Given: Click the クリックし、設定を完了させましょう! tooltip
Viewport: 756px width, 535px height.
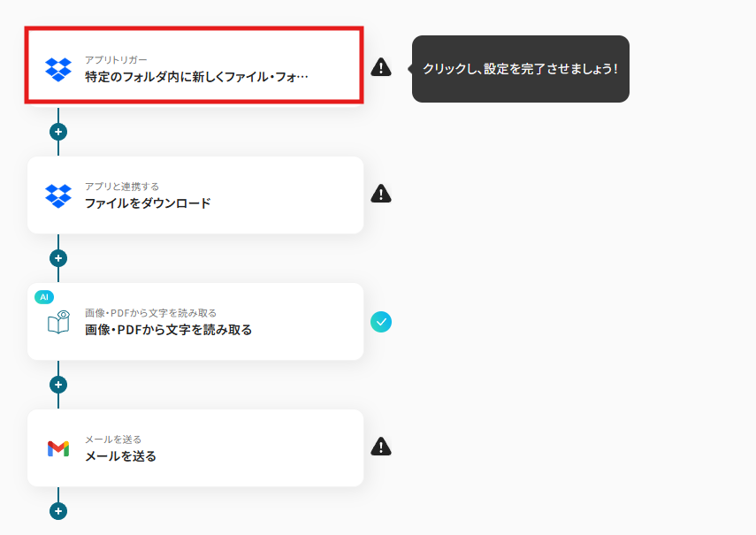Looking at the screenshot, I should click(x=521, y=69).
